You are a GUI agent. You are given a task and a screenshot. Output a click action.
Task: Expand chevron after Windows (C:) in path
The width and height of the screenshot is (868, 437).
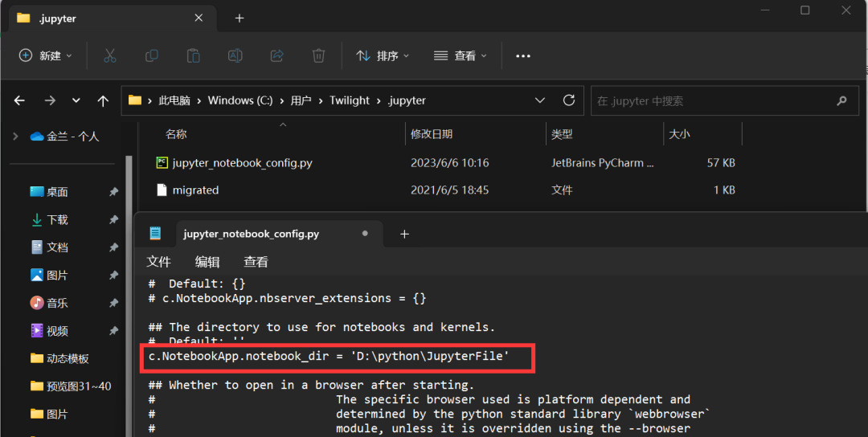(x=282, y=100)
